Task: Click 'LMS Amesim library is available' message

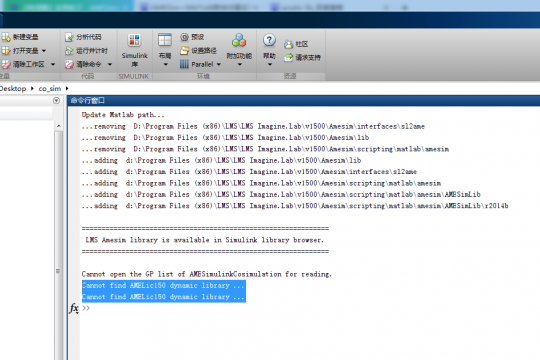Action: click(205, 240)
